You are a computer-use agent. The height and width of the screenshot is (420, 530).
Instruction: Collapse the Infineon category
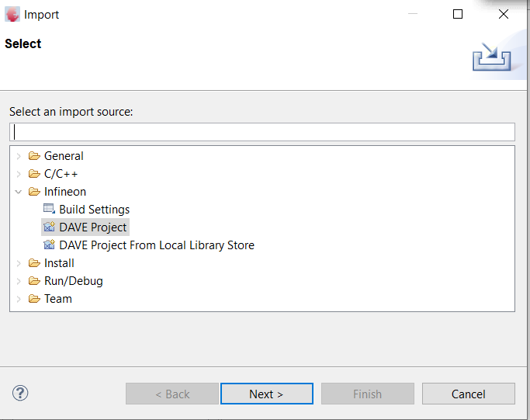click(x=19, y=192)
